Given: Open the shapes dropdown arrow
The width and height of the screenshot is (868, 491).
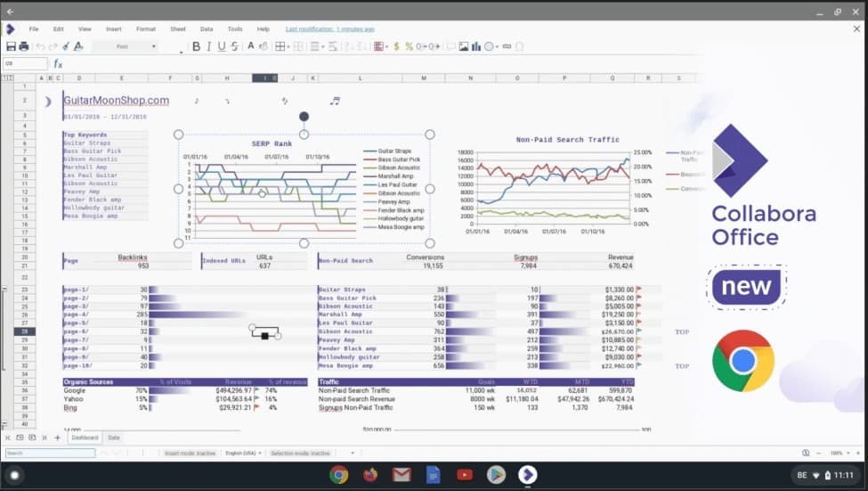Looking at the screenshot, I should coord(497,47).
